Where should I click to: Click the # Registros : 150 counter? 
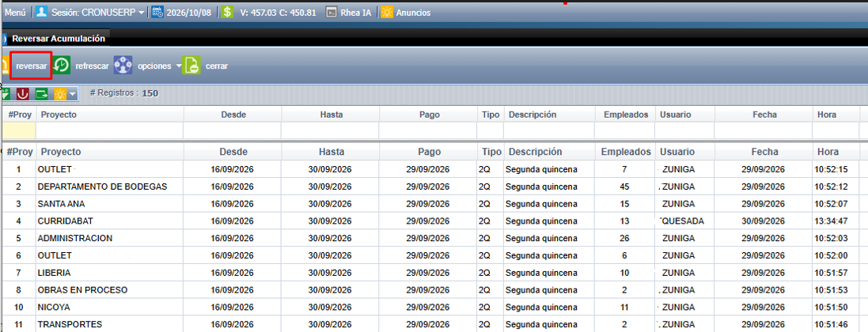pos(124,93)
